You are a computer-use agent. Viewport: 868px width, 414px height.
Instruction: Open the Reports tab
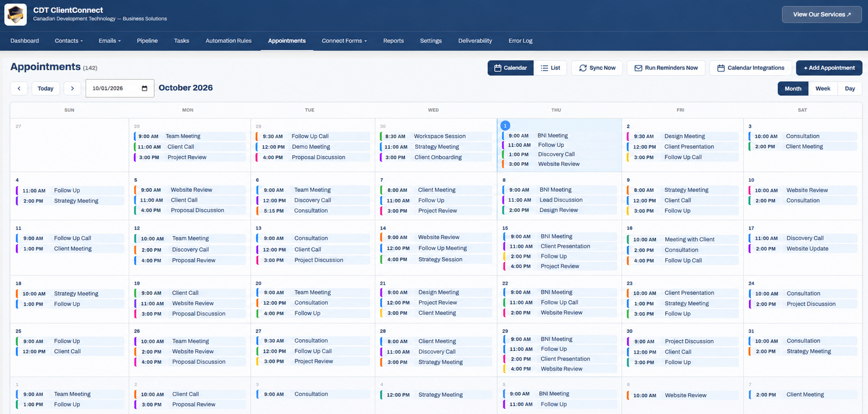tap(393, 41)
